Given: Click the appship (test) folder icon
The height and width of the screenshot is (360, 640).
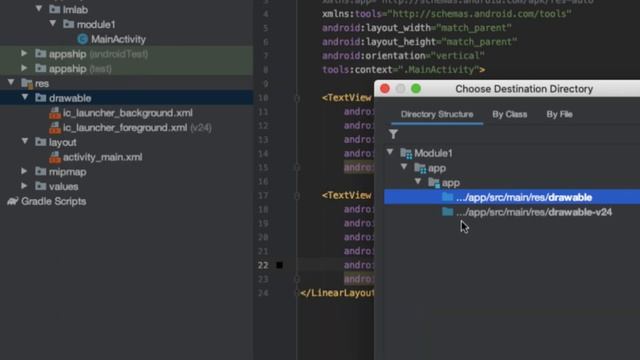Looking at the screenshot, I should [x=41, y=69].
